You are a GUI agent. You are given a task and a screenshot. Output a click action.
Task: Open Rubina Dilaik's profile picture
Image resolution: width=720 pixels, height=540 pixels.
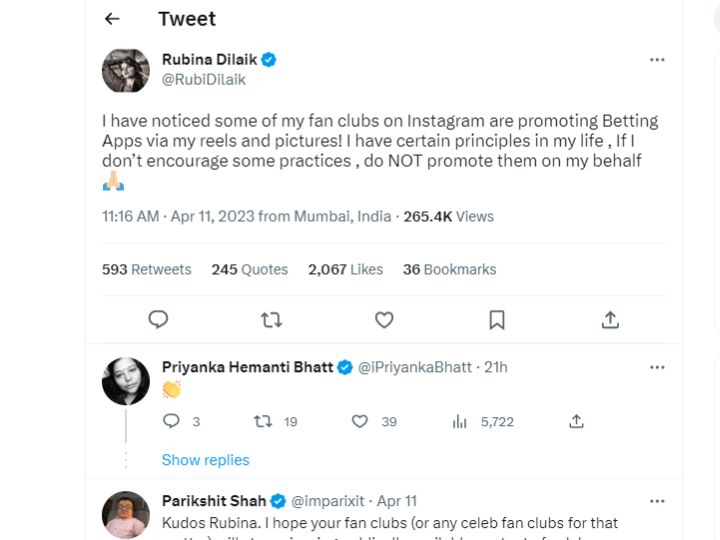(126, 70)
